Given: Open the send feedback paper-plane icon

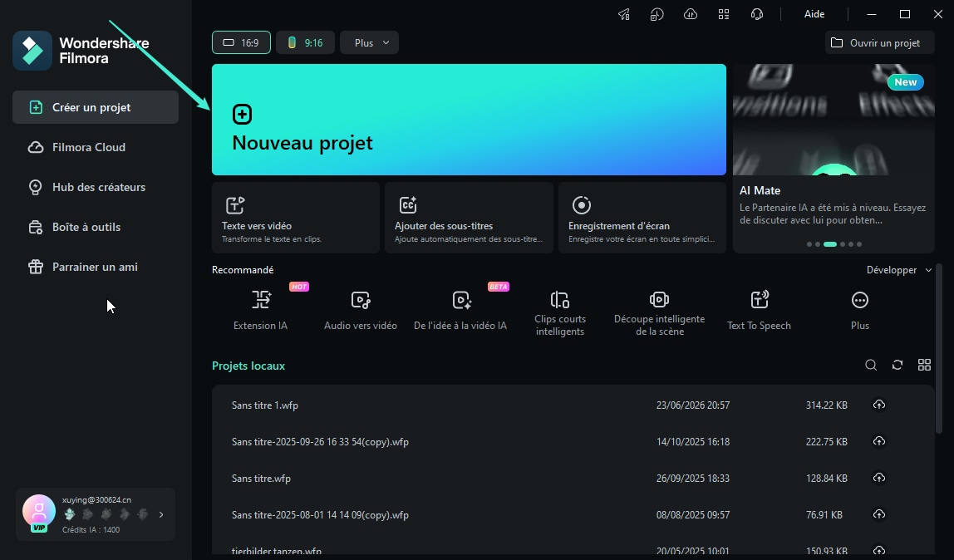Looking at the screenshot, I should [623, 14].
